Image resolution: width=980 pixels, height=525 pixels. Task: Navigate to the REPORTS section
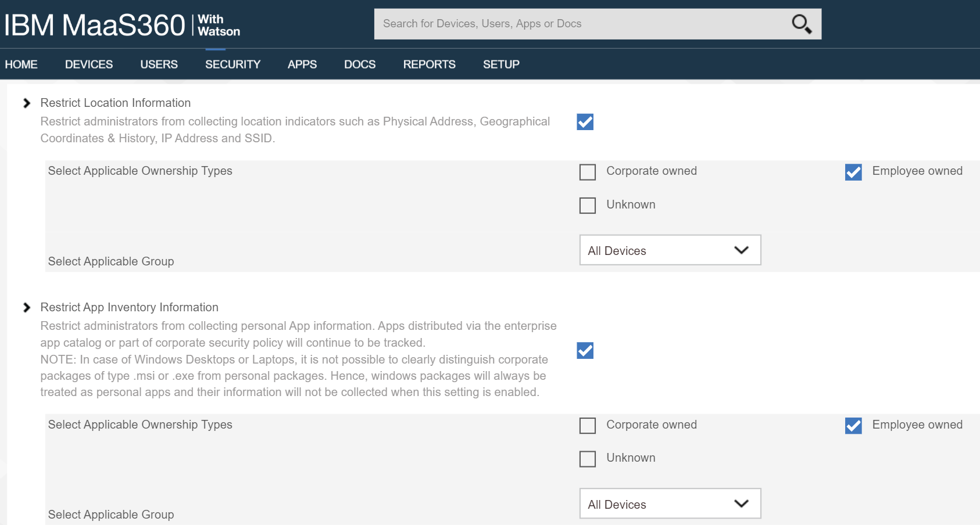(x=429, y=64)
